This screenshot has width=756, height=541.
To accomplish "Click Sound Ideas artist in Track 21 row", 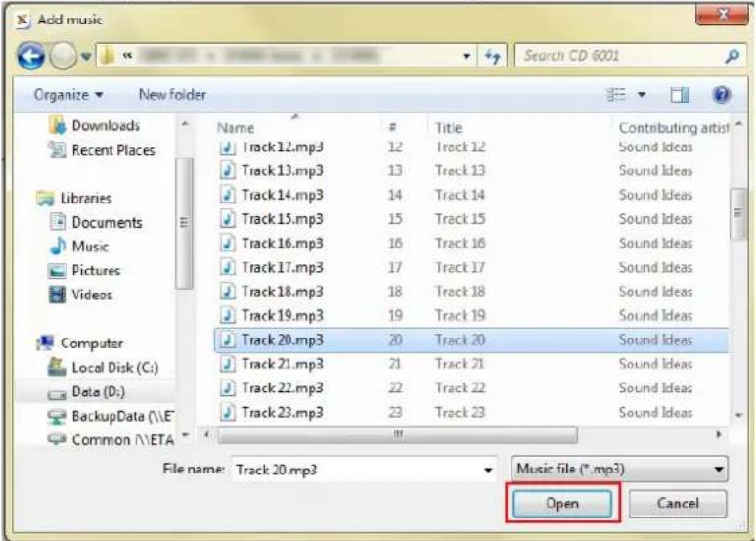I will (655, 364).
